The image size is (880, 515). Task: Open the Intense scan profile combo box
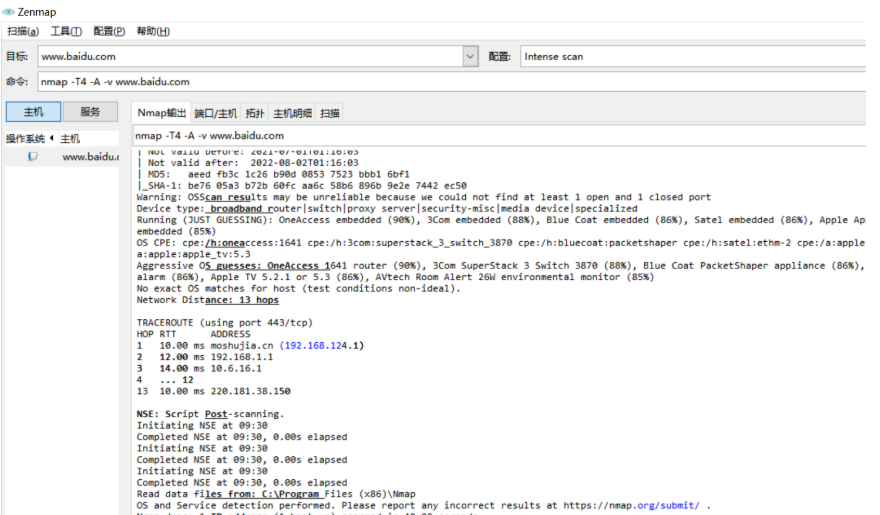point(693,57)
